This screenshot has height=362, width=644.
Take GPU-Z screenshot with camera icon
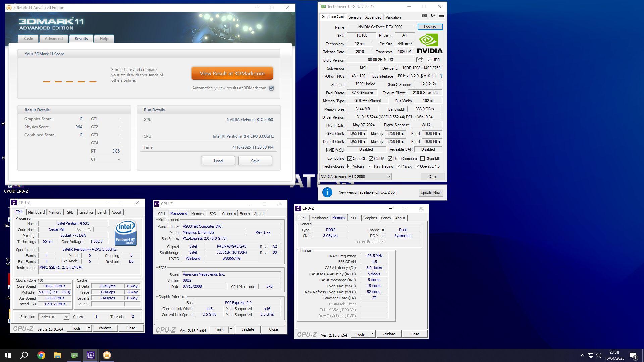(424, 16)
